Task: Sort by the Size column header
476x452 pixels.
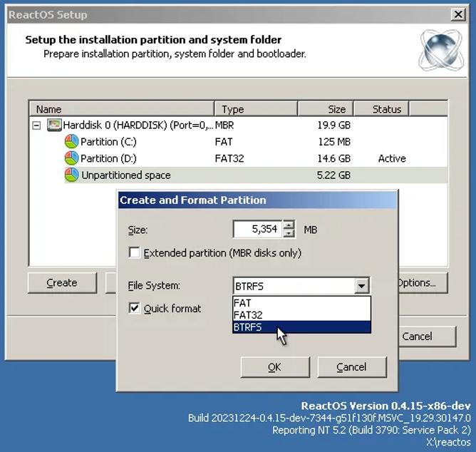Action: [x=326, y=109]
